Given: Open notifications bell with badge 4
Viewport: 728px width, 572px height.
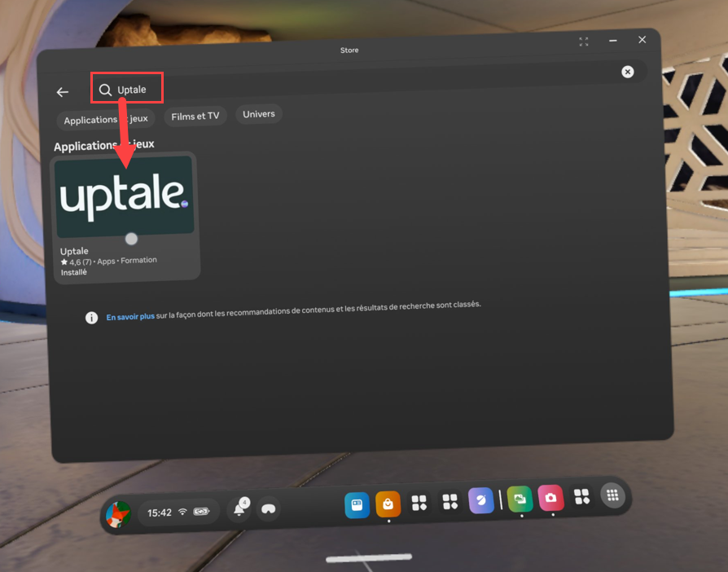Looking at the screenshot, I should pyautogui.click(x=239, y=508).
